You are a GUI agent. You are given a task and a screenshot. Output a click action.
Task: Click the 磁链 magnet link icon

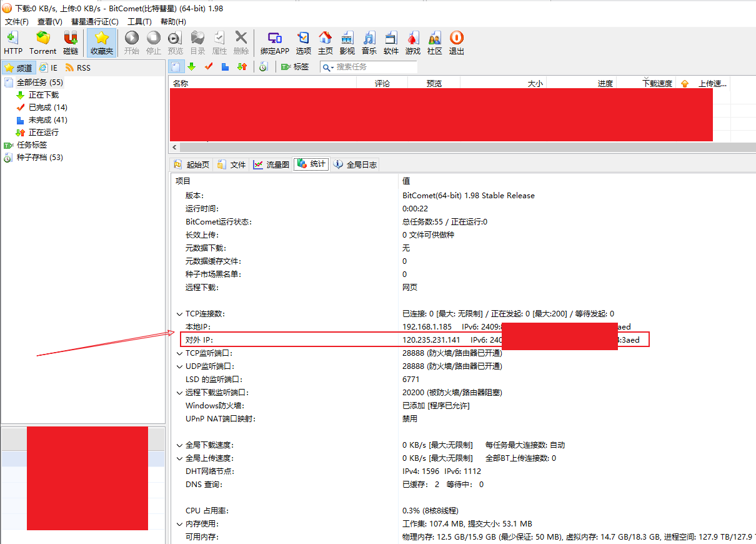71,43
